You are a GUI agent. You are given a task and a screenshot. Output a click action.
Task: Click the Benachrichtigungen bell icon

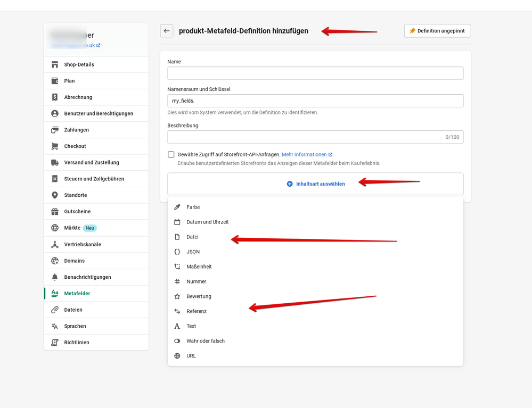click(54, 277)
